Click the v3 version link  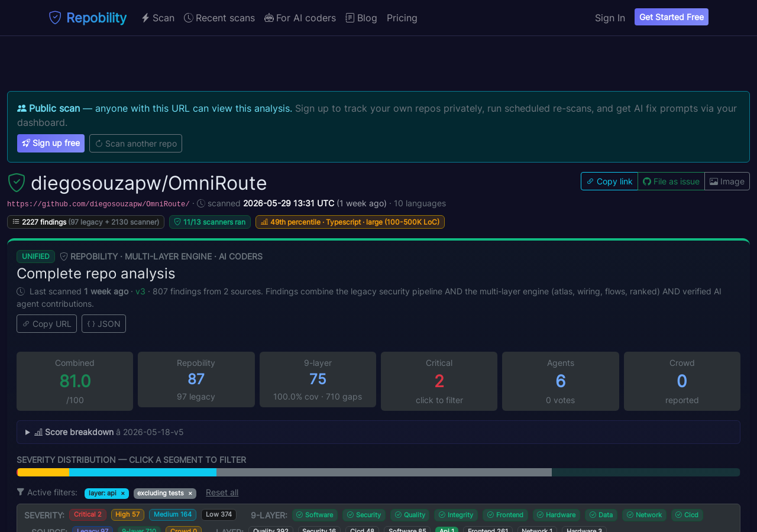click(x=140, y=291)
